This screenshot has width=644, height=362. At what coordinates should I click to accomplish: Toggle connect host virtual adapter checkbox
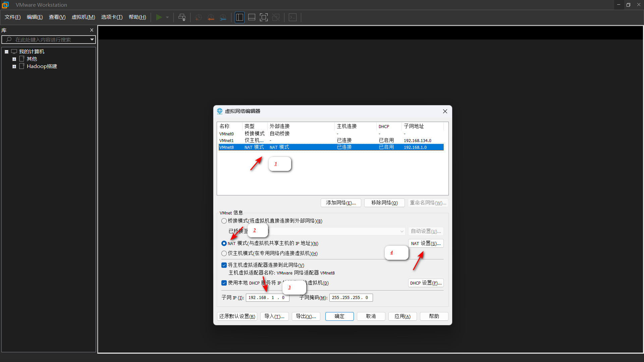[224, 265]
